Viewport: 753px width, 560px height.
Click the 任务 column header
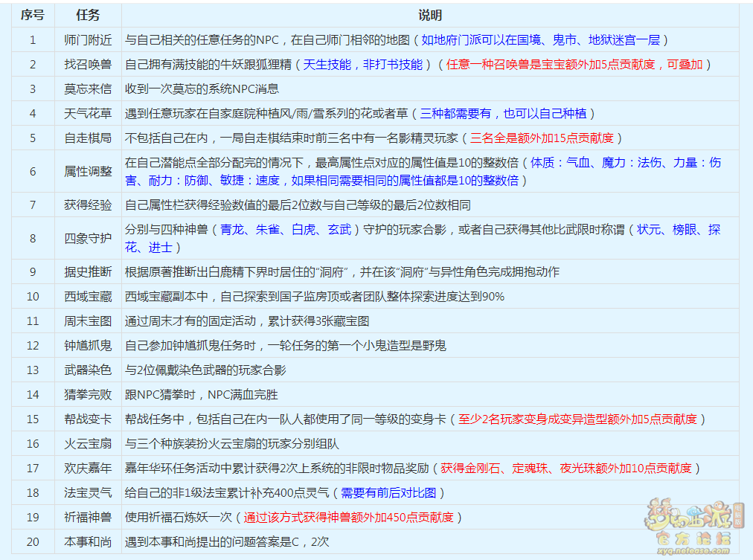(x=88, y=16)
